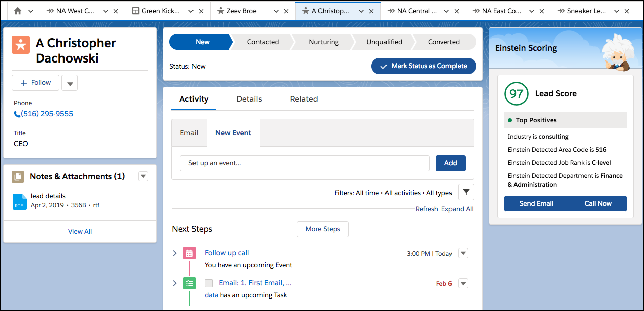Click the (516) 295-9555 phone number

pyautogui.click(x=47, y=114)
